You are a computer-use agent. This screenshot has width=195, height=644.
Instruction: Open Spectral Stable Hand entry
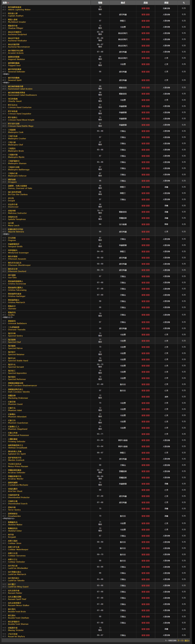[18, 361]
